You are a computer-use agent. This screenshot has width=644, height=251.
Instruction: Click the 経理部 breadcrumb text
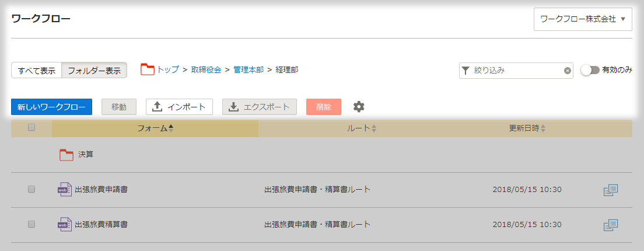tap(286, 70)
